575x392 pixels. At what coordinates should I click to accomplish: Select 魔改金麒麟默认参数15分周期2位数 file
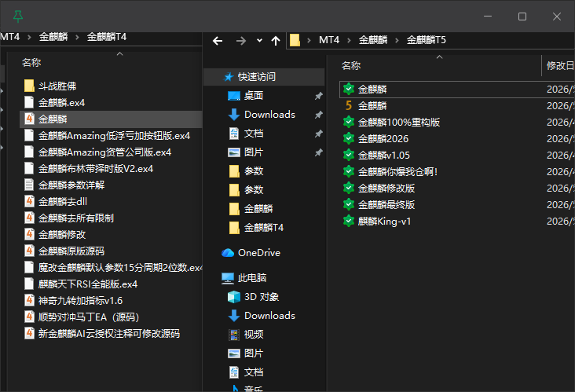point(120,268)
